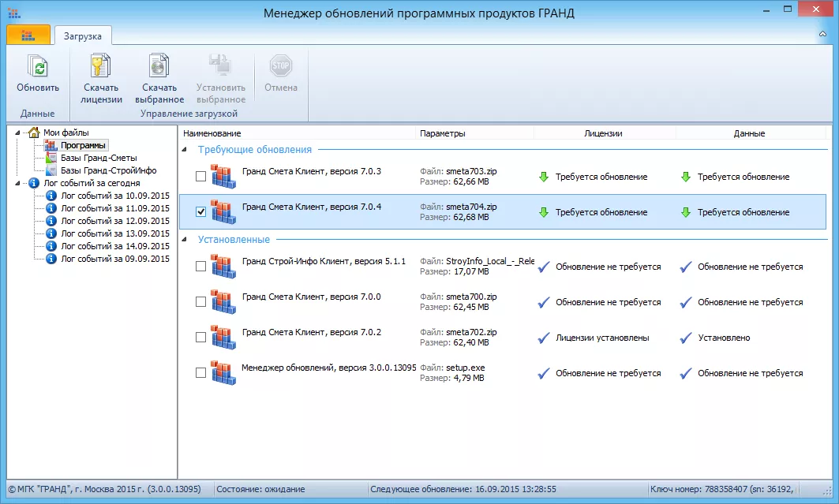Click info icon of Лог событий за сегодня
Image resolution: width=839 pixels, height=504 pixels.
click(x=34, y=183)
